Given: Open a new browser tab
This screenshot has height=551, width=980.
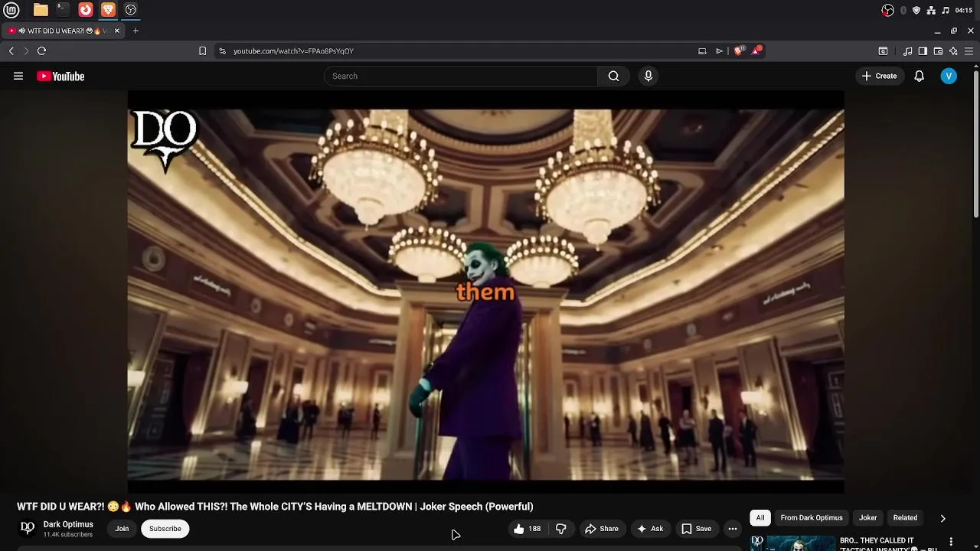Looking at the screenshot, I should pyautogui.click(x=136, y=31).
